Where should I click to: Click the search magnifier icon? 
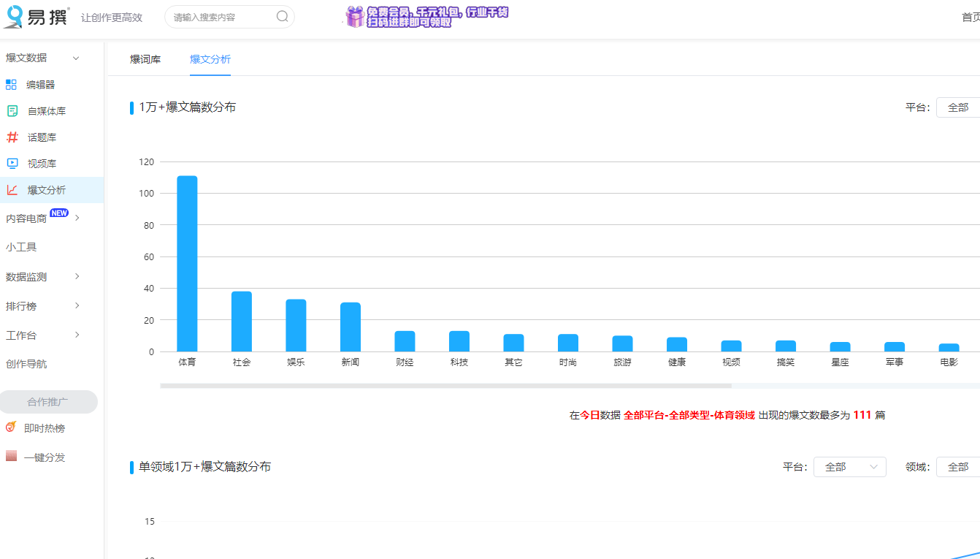(282, 17)
